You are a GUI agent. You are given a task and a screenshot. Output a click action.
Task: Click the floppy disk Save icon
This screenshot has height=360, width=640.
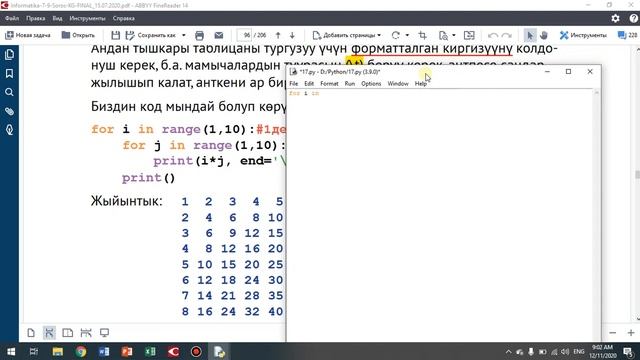tap(116, 36)
